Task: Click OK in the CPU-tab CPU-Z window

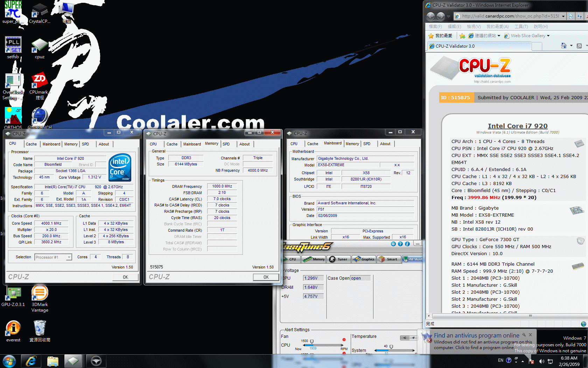Action: 125,277
